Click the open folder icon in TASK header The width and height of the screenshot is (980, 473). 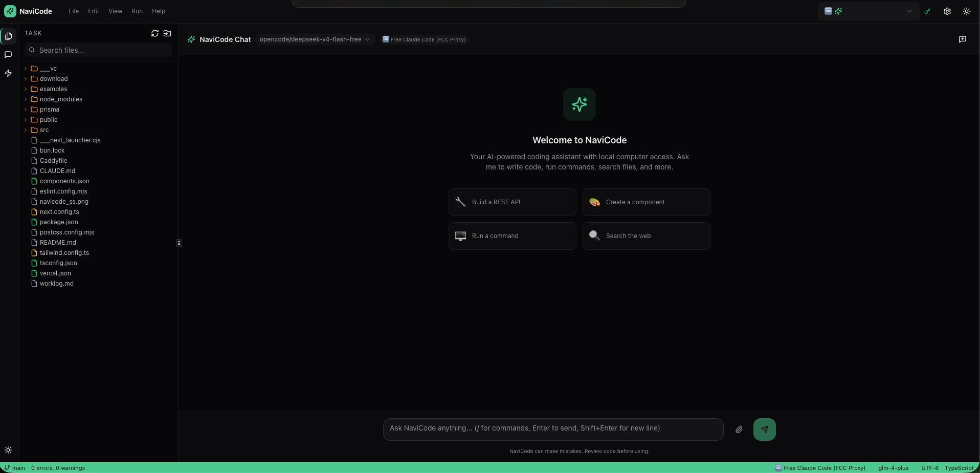pos(167,33)
